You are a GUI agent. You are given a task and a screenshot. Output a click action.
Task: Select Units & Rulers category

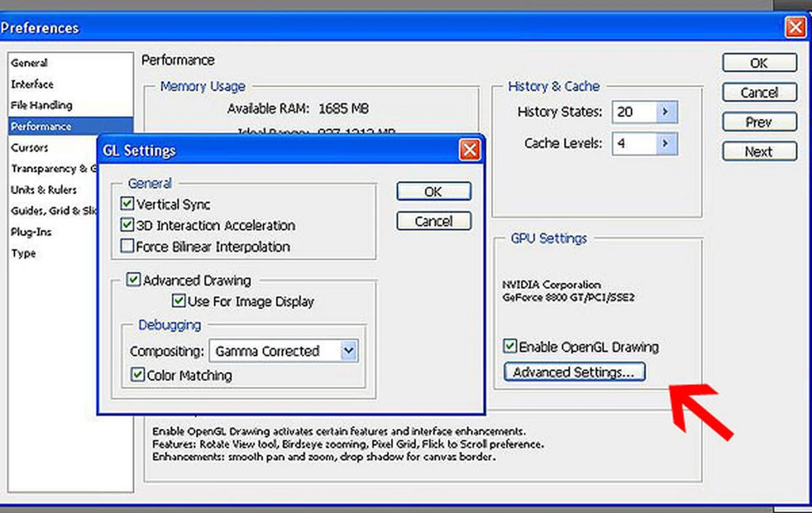coord(43,190)
